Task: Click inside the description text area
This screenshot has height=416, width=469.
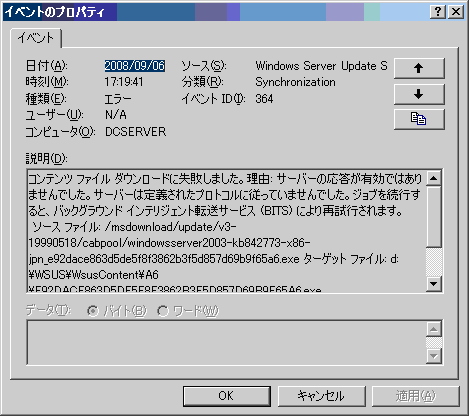Action: pyautogui.click(x=227, y=231)
